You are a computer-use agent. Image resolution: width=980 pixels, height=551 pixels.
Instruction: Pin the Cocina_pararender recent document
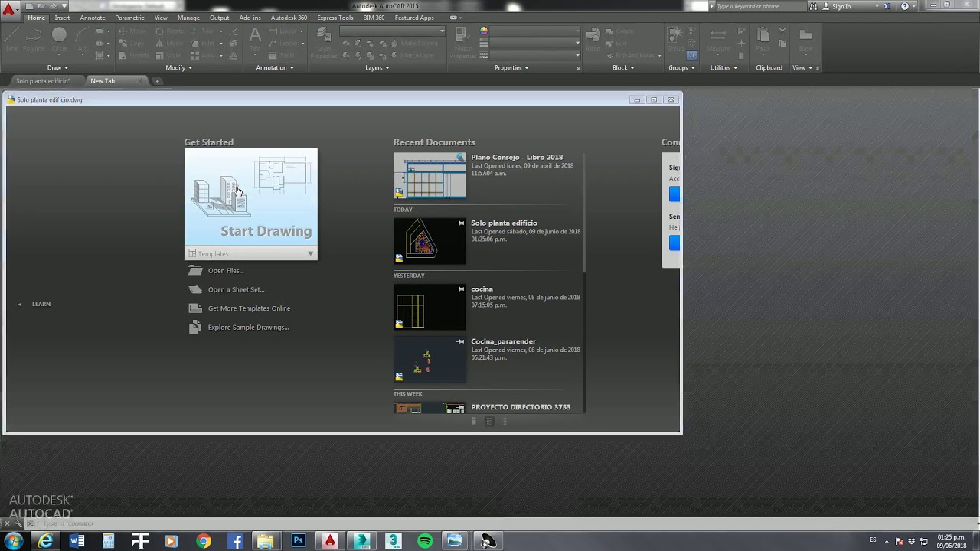click(460, 341)
